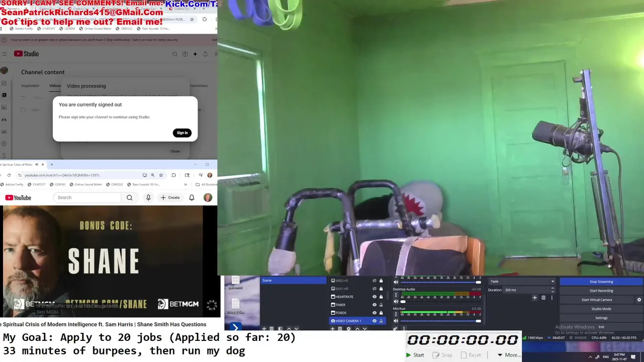Click the YouTube search magnifier button
The width and height of the screenshot is (644, 362).
click(129, 198)
